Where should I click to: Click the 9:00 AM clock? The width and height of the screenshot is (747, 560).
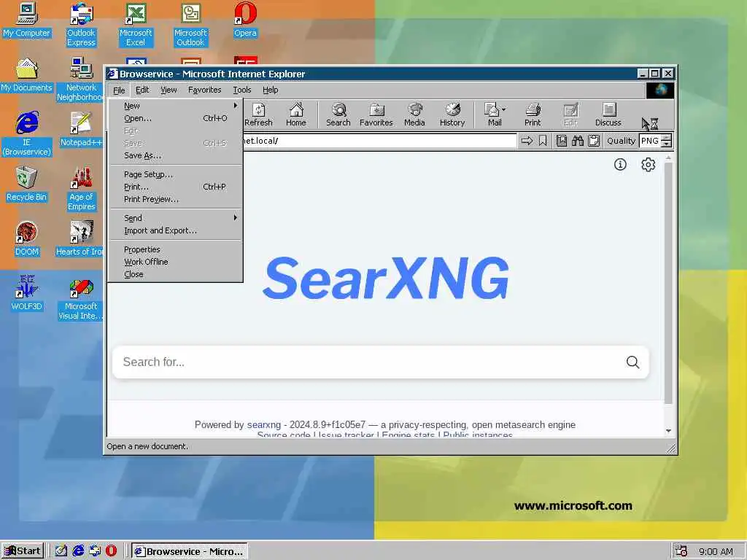click(716, 551)
